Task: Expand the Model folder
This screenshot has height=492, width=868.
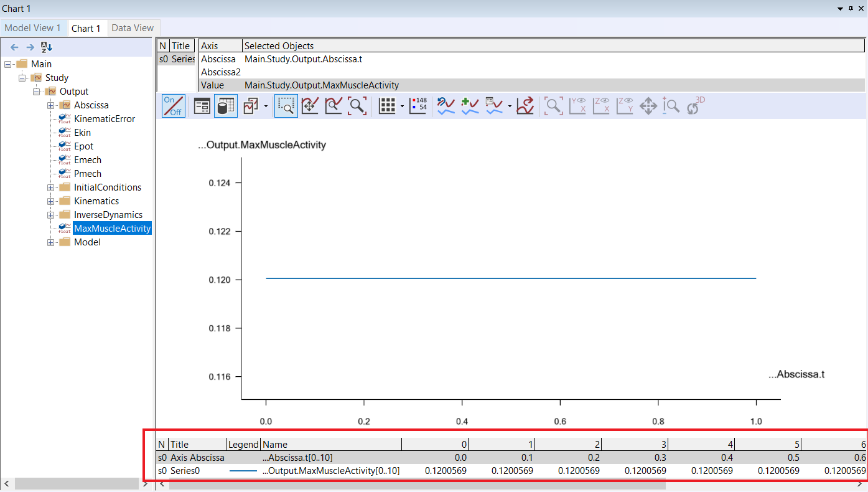Action: pos(51,242)
